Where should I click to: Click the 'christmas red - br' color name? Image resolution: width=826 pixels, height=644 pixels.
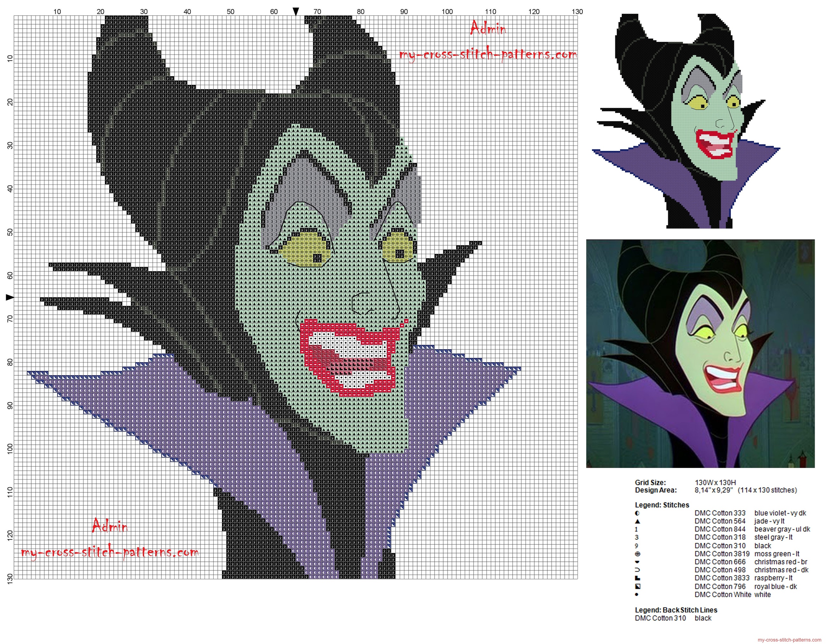pyautogui.click(x=781, y=562)
